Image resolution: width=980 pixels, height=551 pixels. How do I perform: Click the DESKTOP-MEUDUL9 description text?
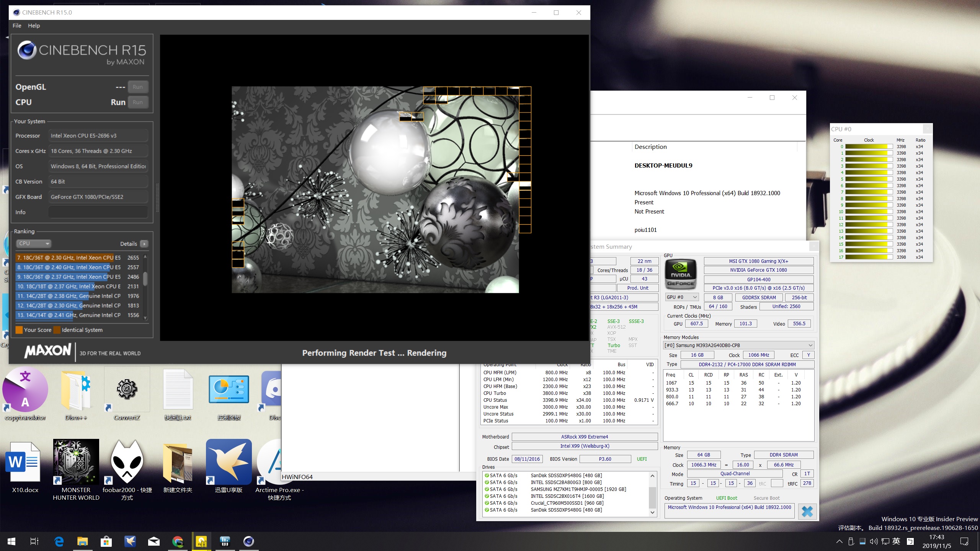pos(663,166)
